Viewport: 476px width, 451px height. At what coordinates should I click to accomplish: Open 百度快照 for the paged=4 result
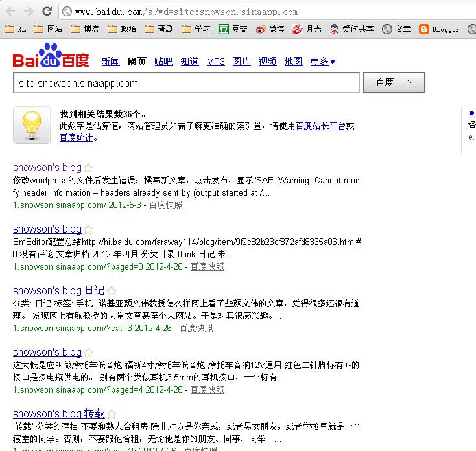click(x=208, y=390)
